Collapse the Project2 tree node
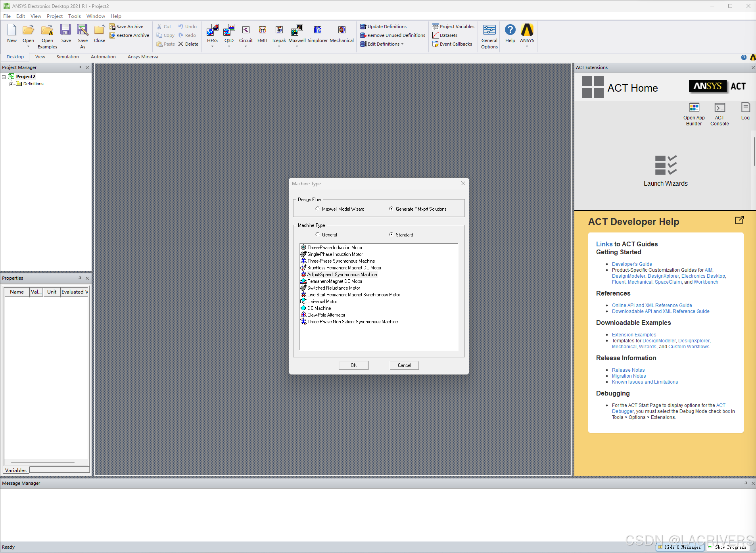The height and width of the screenshot is (553, 756). click(x=4, y=77)
